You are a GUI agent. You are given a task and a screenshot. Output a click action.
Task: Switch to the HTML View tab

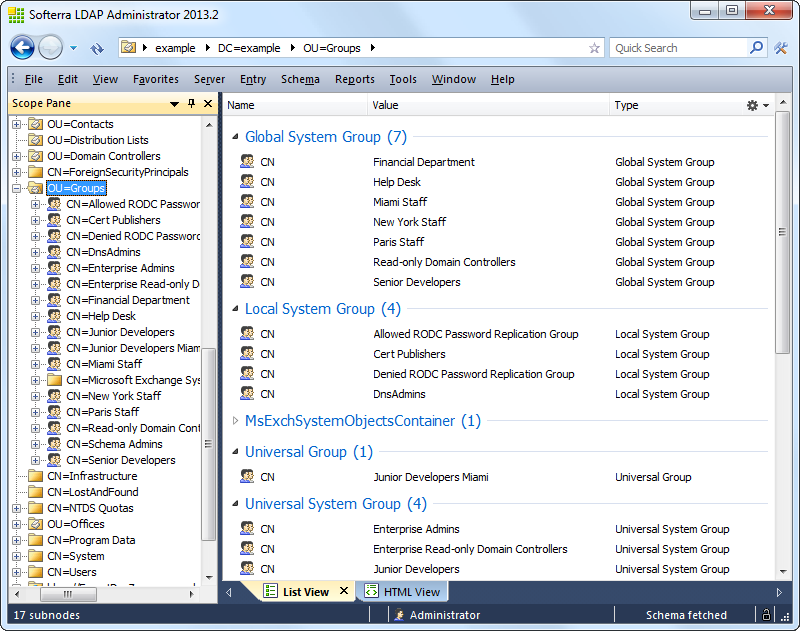[x=403, y=592]
